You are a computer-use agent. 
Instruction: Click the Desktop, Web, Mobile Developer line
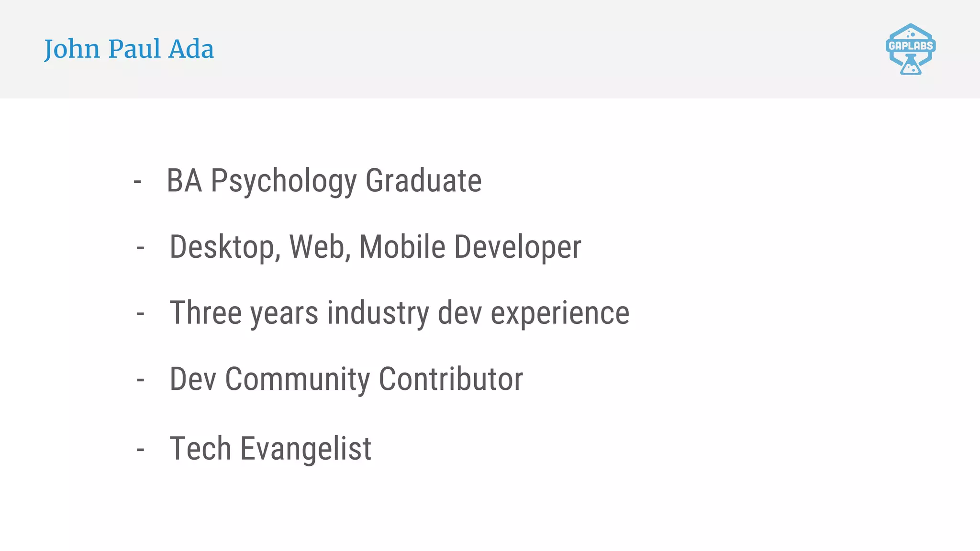[375, 247]
